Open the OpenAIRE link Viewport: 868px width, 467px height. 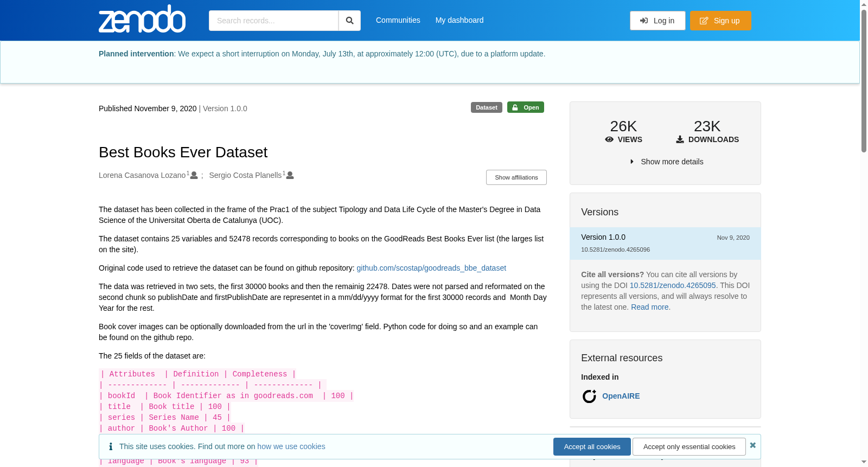(621, 396)
